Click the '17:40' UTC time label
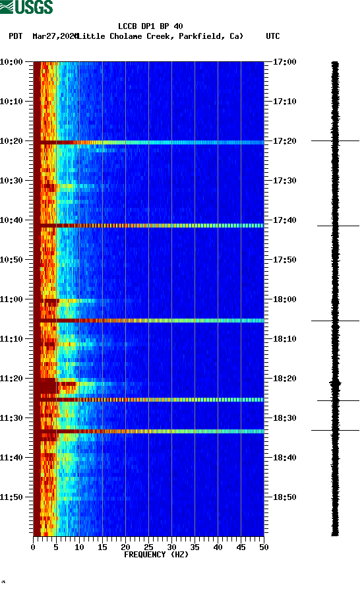Screen dimensions: 364x589 tap(284, 220)
